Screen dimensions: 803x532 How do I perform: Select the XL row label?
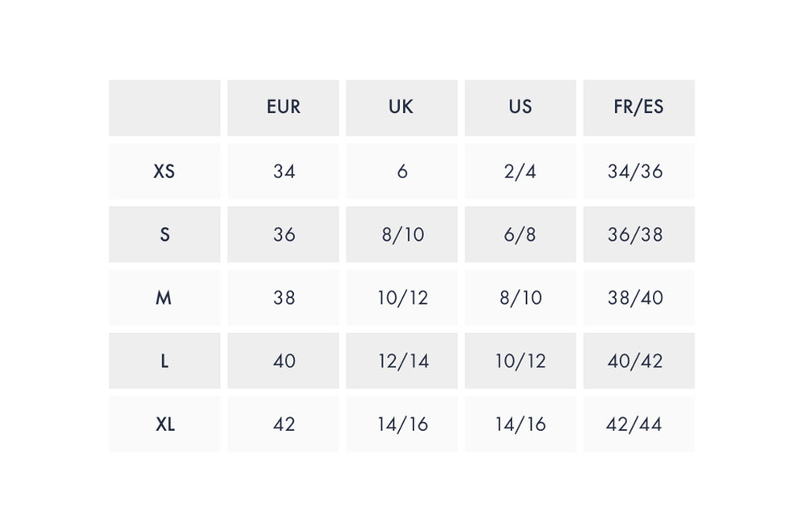tap(165, 424)
